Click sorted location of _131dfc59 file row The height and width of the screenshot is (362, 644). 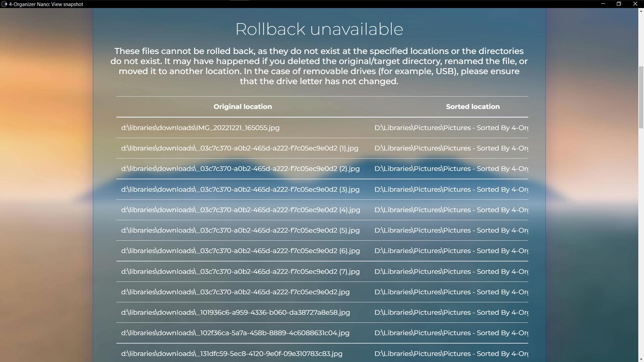click(451, 354)
